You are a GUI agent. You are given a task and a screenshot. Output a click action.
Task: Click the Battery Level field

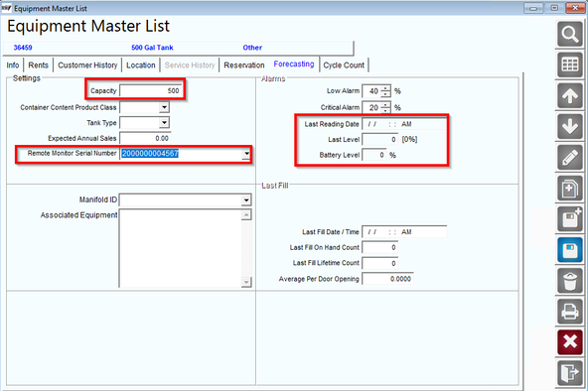(374, 155)
